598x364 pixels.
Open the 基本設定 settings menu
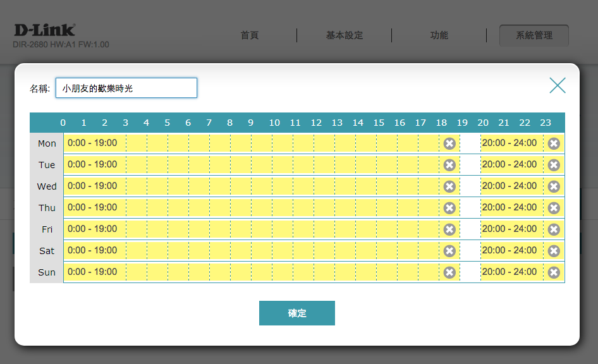point(345,35)
